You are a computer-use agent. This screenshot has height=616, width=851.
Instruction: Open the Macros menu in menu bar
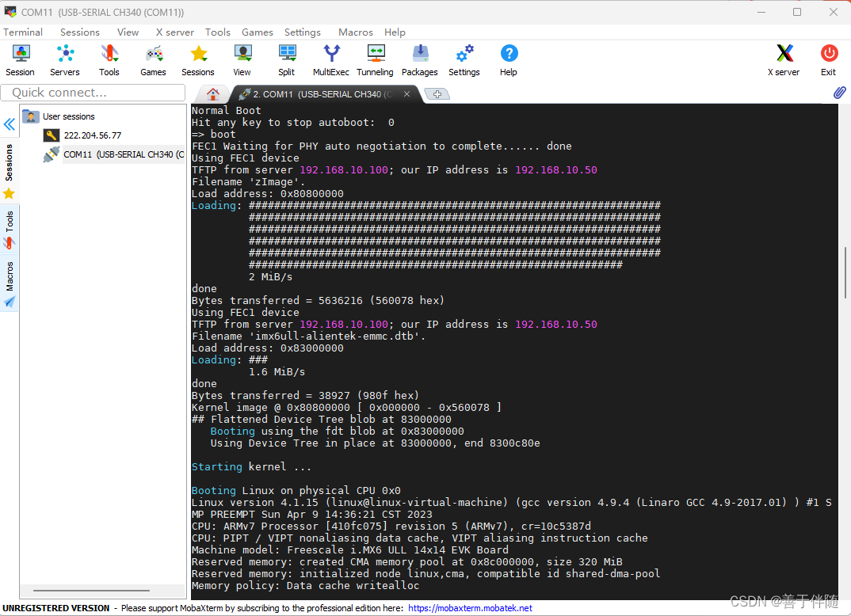click(x=356, y=32)
